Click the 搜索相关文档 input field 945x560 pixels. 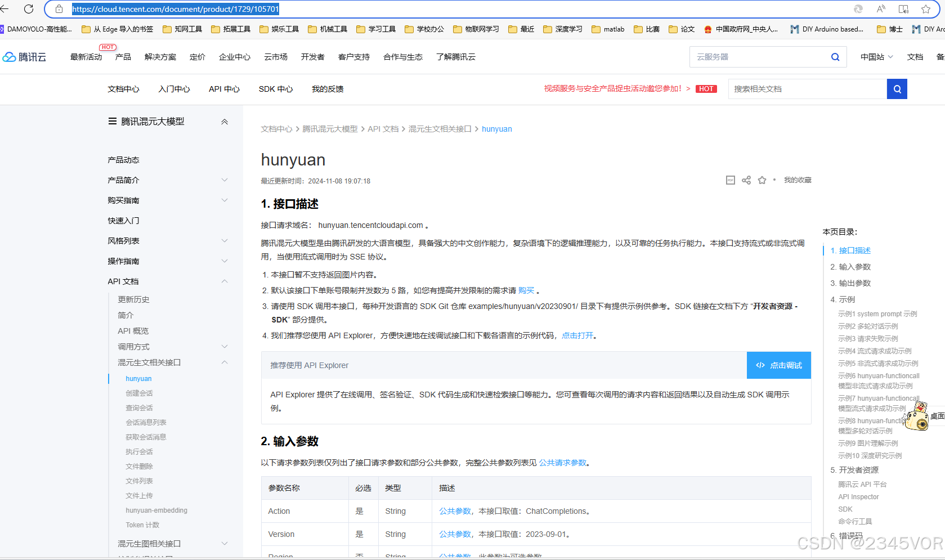pos(808,89)
